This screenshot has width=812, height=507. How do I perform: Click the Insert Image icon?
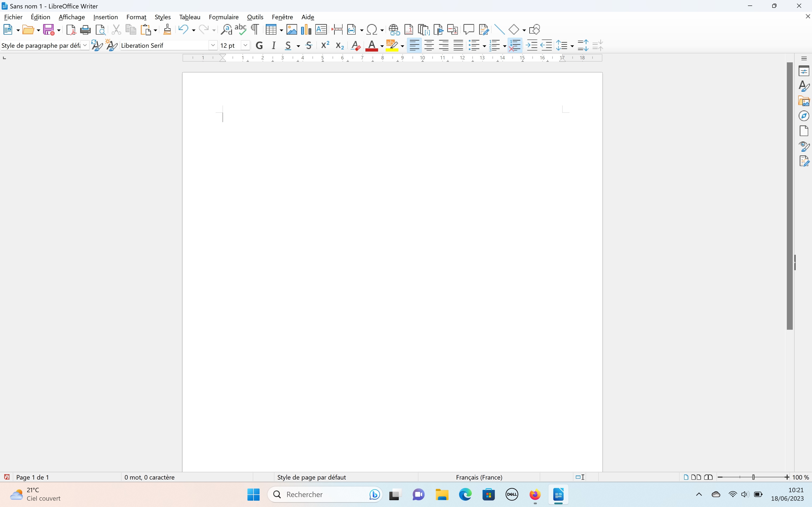[x=292, y=30]
